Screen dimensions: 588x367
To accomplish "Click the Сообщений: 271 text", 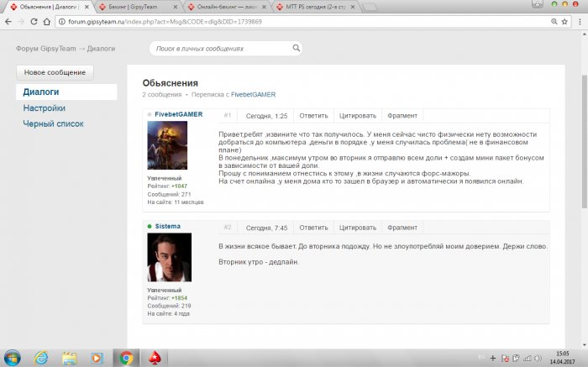I will pyautogui.click(x=169, y=194).
